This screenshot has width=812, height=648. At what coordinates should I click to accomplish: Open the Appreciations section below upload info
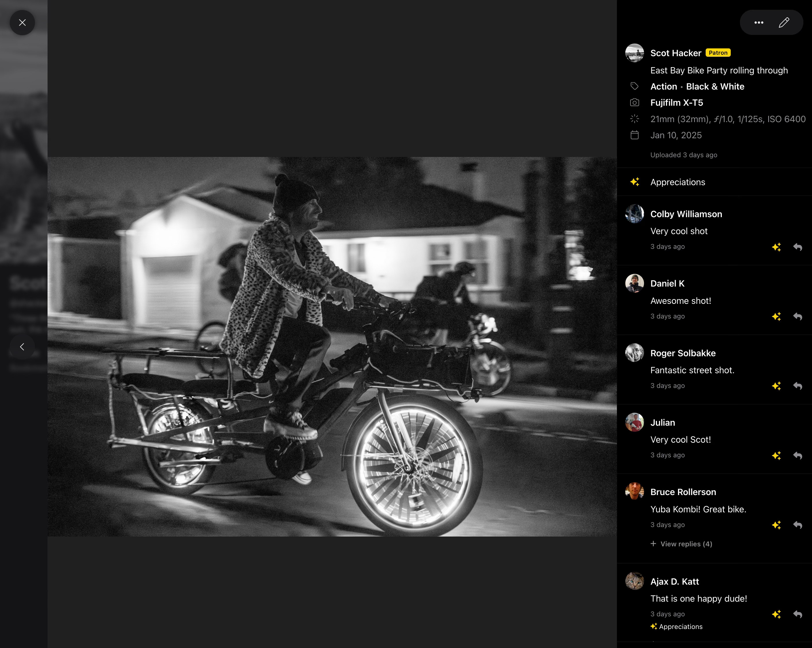(x=677, y=182)
